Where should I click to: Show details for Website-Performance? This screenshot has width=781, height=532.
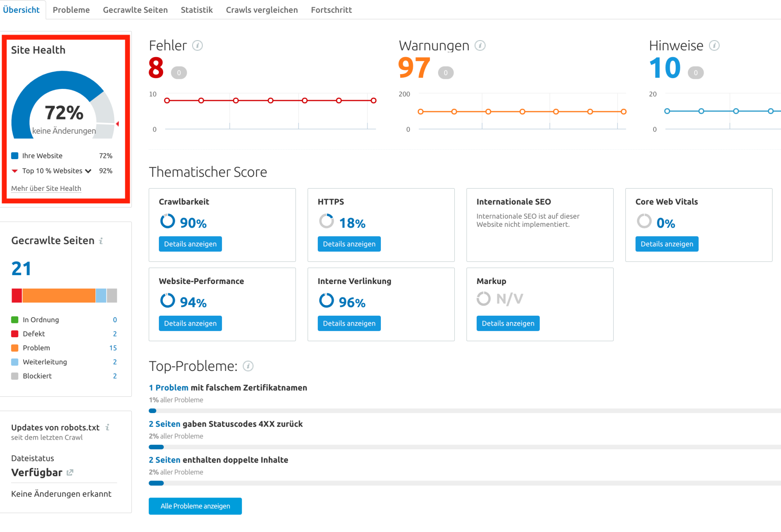click(x=190, y=323)
